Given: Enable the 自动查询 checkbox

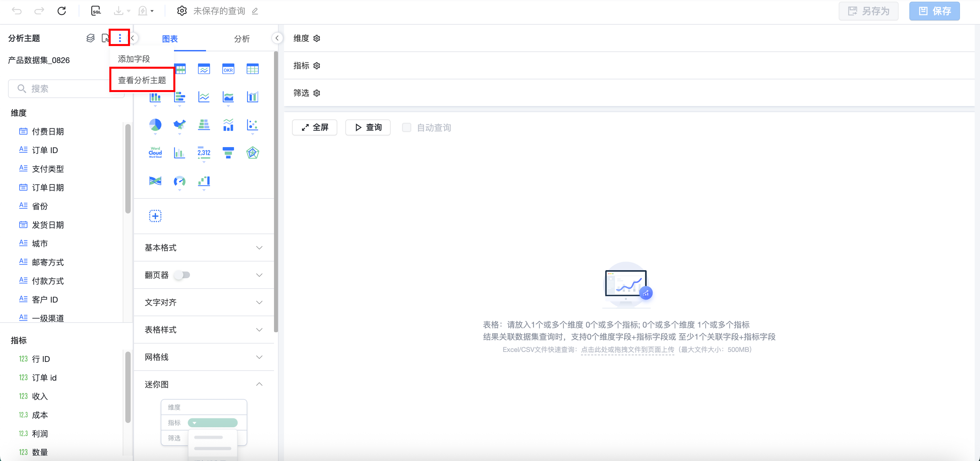Looking at the screenshot, I should point(407,127).
